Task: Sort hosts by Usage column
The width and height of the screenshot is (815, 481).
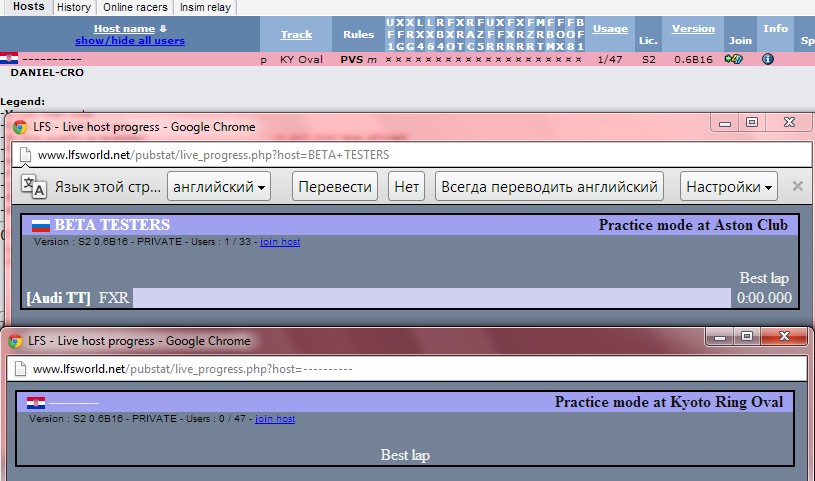Action: pos(610,29)
